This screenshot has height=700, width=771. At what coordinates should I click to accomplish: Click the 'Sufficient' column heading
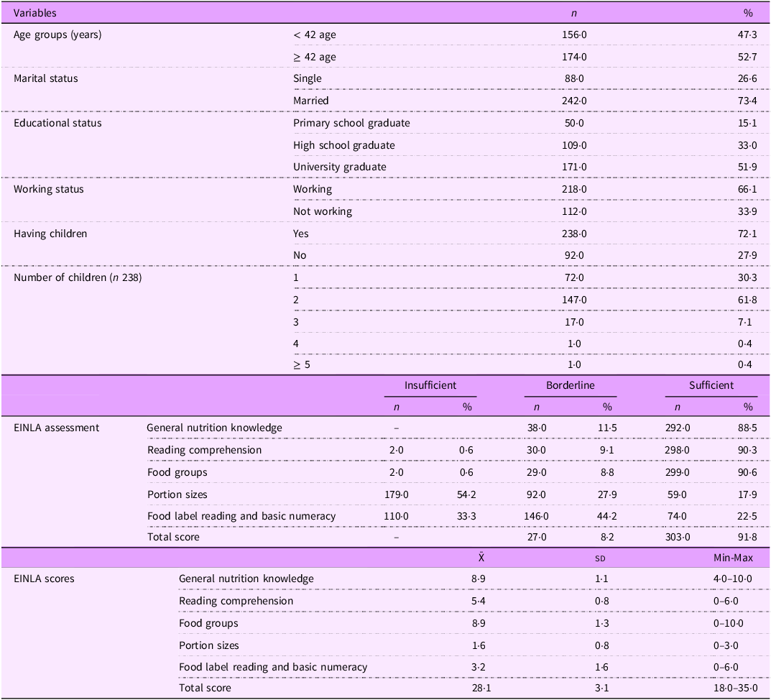[711, 385]
